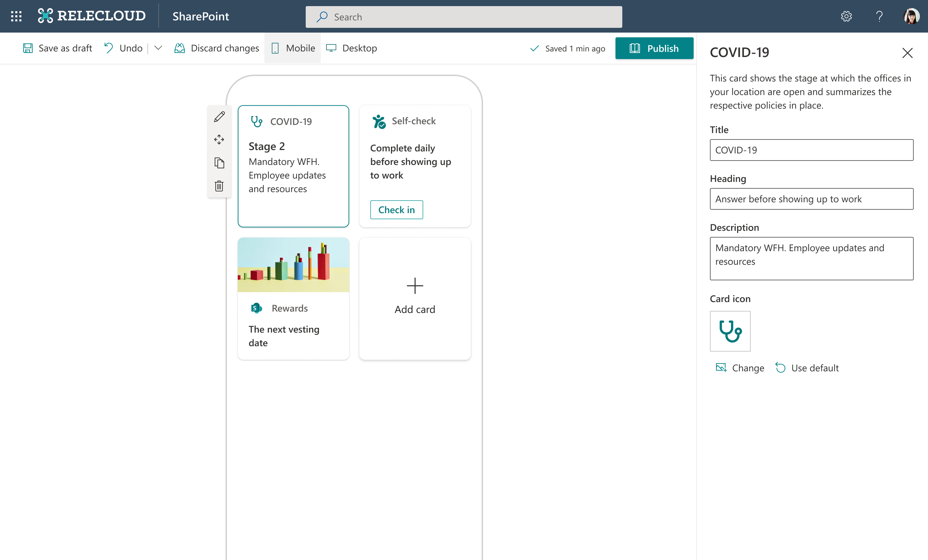Click the Add card tile

click(x=415, y=298)
